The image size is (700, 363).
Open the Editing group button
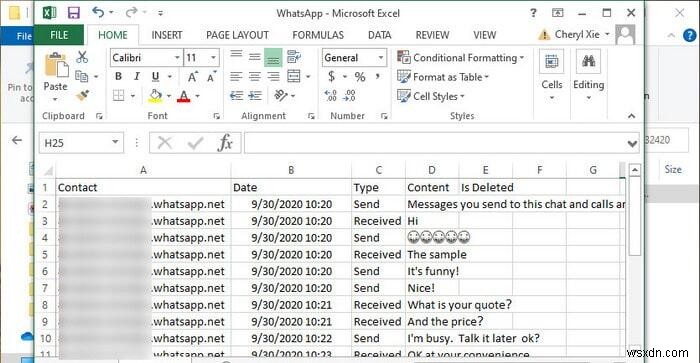[588, 75]
